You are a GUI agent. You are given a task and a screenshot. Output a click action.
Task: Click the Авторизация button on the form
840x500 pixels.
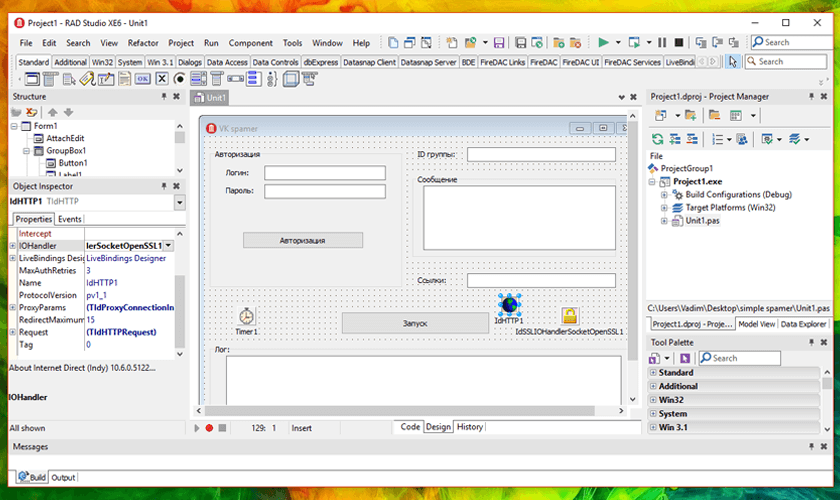[303, 241]
